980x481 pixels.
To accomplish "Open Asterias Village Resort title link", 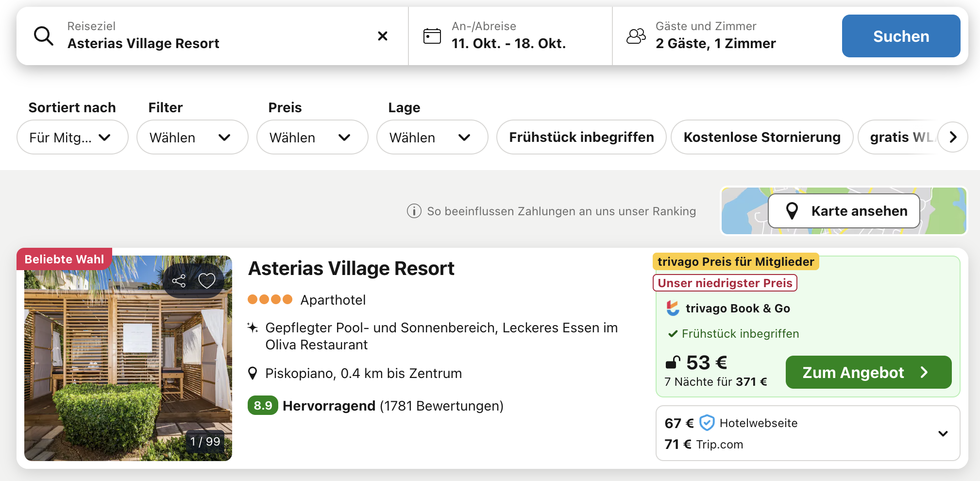I will click(x=351, y=268).
